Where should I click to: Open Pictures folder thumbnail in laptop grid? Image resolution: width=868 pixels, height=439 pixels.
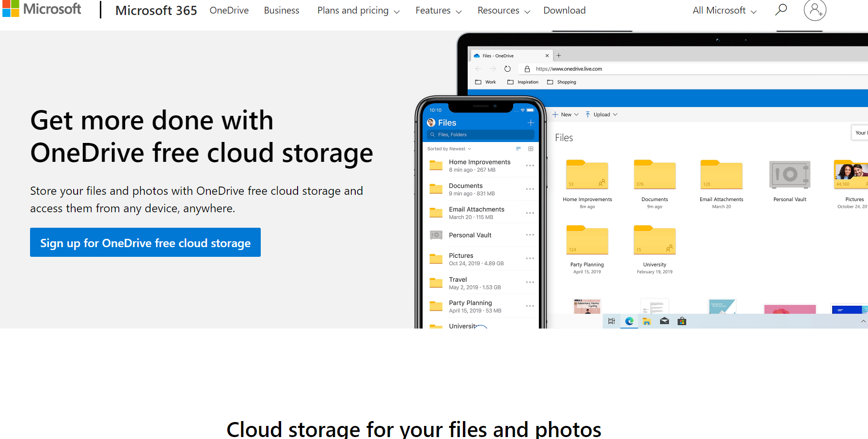point(851,174)
